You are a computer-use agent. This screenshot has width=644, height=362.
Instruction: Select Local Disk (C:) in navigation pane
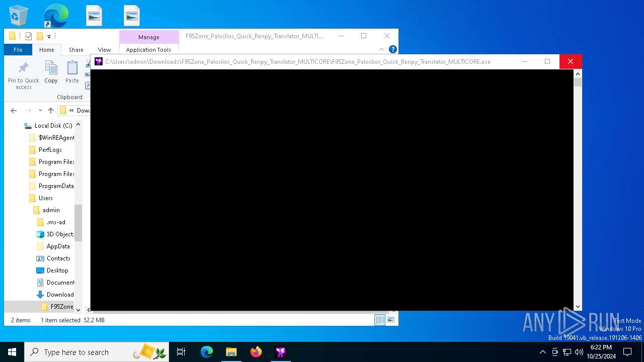pos(53,126)
